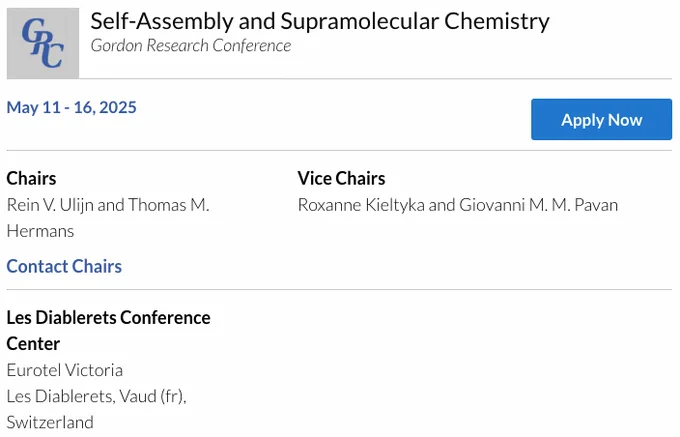Click the Chairs heading
The height and width of the screenshot is (437, 680).
tap(31, 178)
